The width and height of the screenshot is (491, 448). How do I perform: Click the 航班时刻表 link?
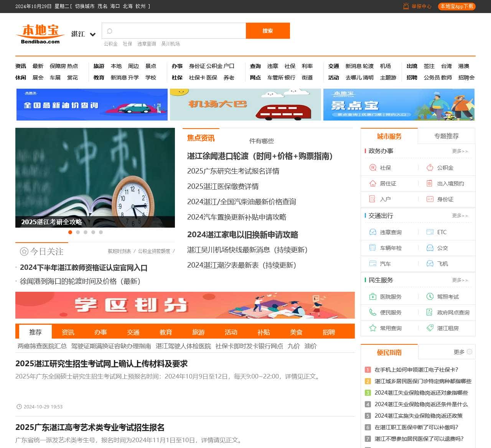point(119,251)
